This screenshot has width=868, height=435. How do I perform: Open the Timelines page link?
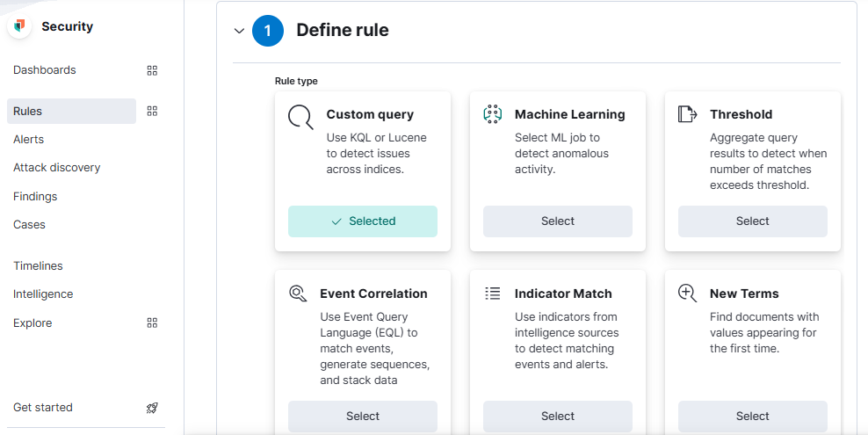[x=38, y=266]
